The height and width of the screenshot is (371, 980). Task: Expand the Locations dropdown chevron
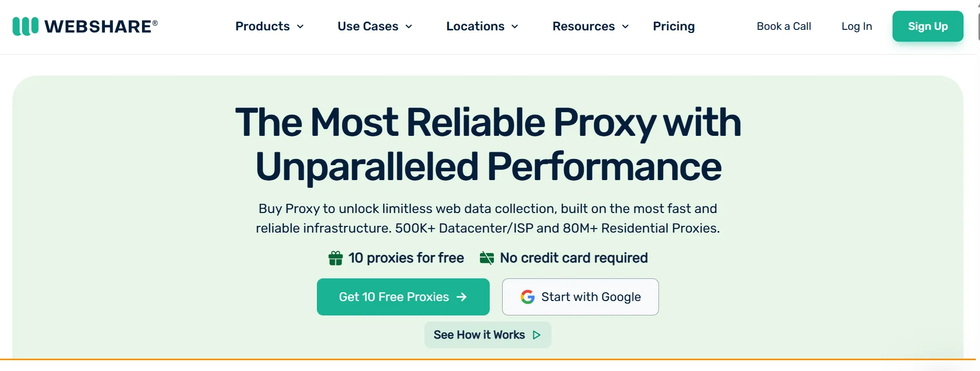[x=515, y=27]
